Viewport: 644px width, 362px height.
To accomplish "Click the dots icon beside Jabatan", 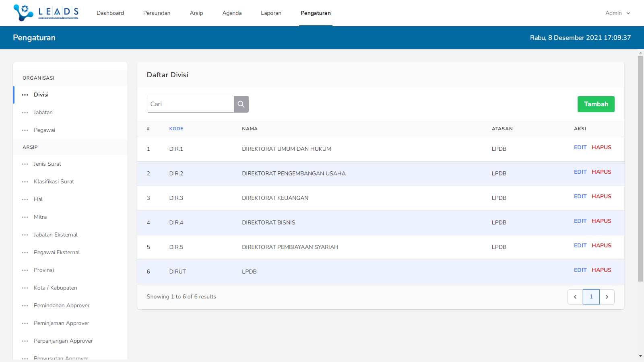I will click(25, 113).
